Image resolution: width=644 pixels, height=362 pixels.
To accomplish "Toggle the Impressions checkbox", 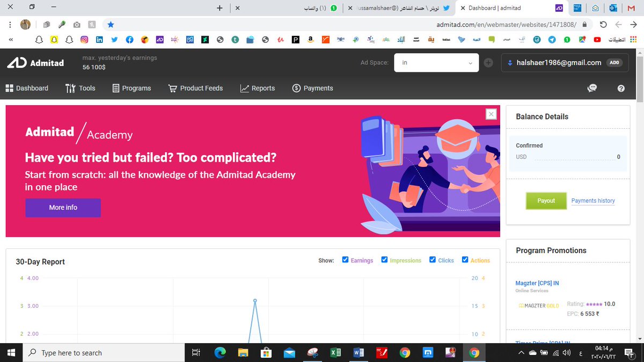I will (384, 260).
